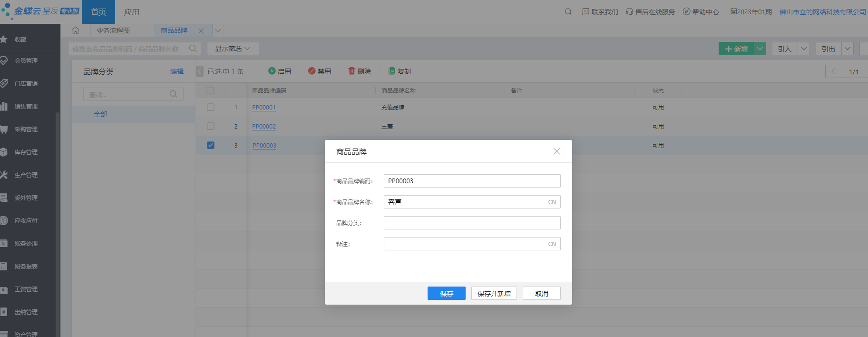This screenshot has height=337, width=868.
Task: Open brand code link PP00002
Action: [x=264, y=127]
